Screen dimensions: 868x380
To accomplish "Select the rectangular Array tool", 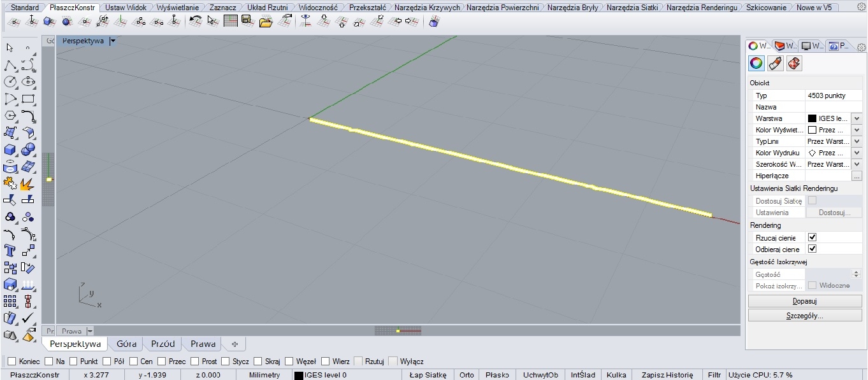I will (x=10, y=301).
